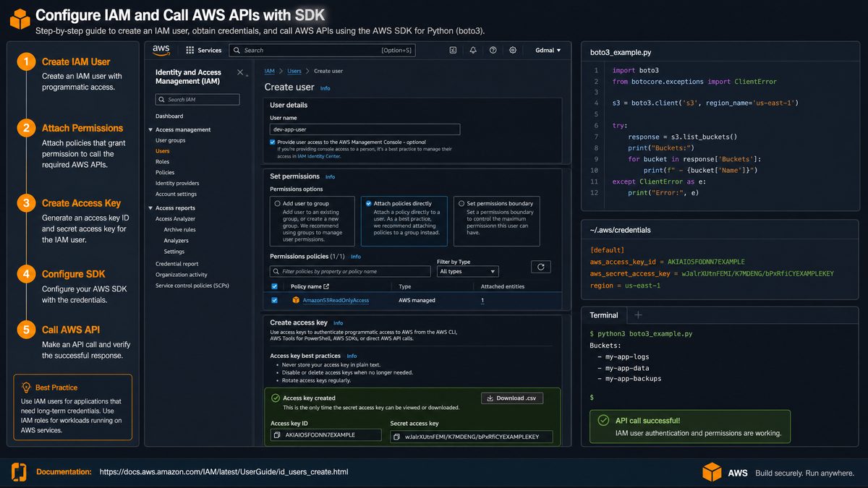The height and width of the screenshot is (488, 868).
Task: Open Credential report in the sidebar
Action: pyautogui.click(x=177, y=264)
